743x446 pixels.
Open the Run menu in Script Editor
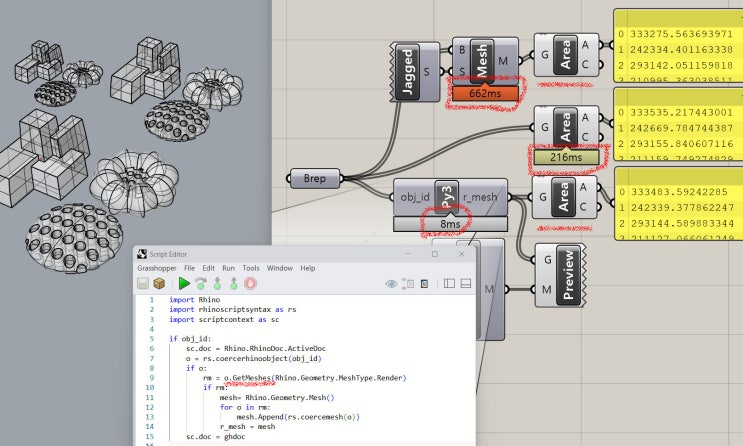228,268
